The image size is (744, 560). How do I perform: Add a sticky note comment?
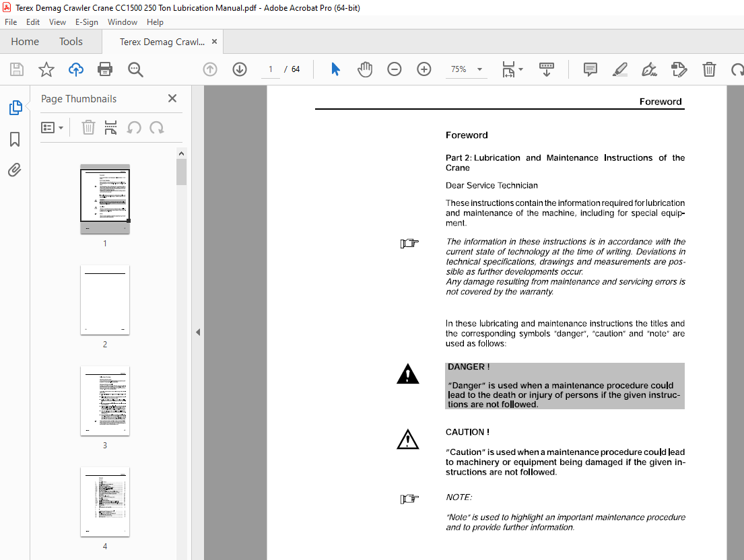click(x=590, y=69)
